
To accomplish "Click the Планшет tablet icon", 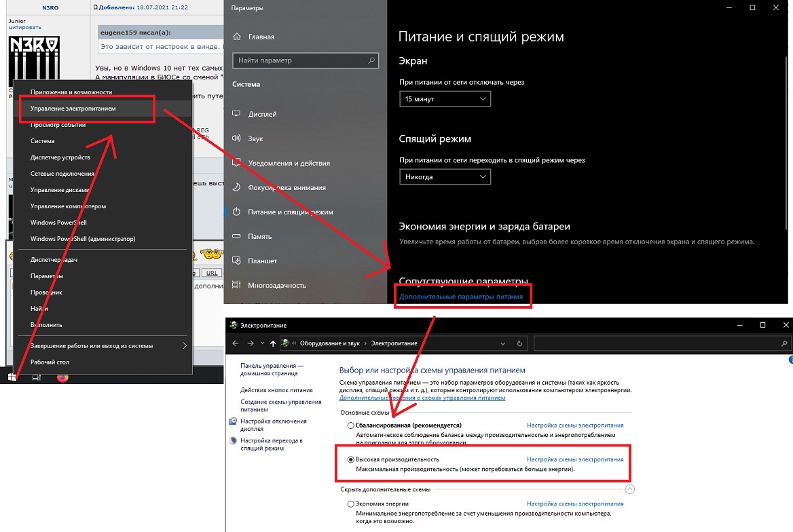I will coord(236,261).
